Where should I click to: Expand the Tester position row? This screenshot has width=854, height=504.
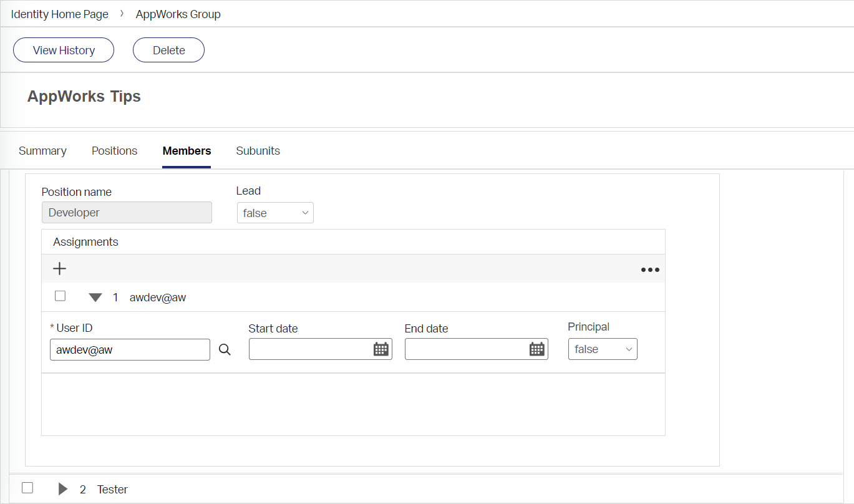coord(63,489)
